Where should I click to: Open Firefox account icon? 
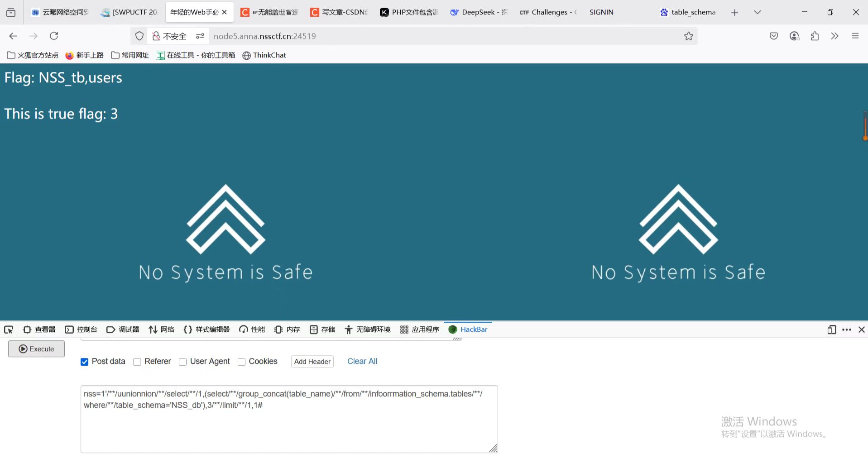(794, 36)
